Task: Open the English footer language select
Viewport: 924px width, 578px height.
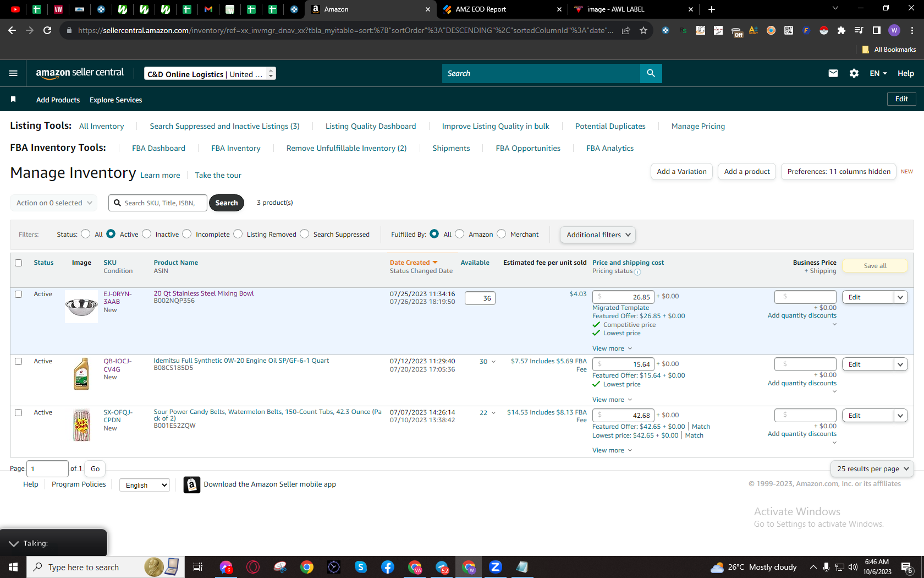Action: click(145, 485)
